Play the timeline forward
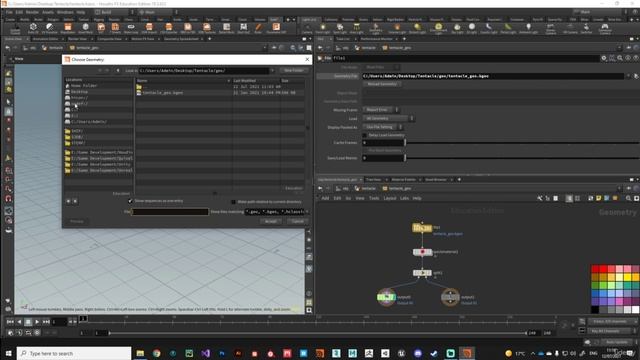The image size is (640, 360). [37, 322]
